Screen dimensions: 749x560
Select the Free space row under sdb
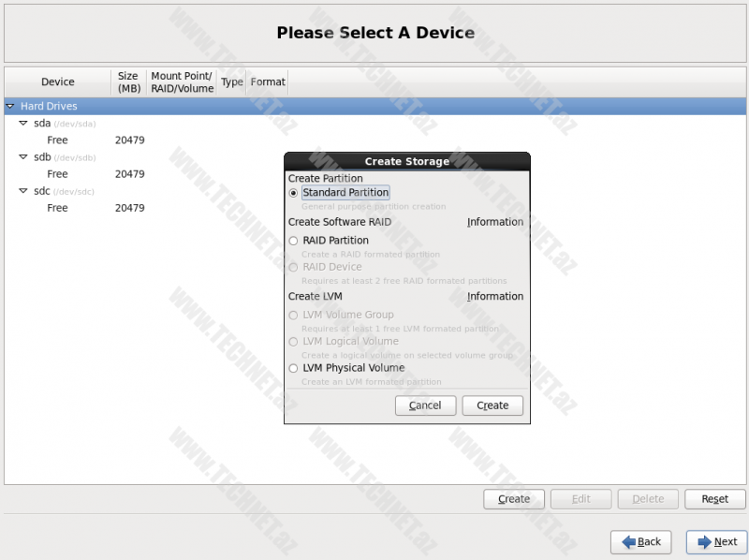point(58,174)
